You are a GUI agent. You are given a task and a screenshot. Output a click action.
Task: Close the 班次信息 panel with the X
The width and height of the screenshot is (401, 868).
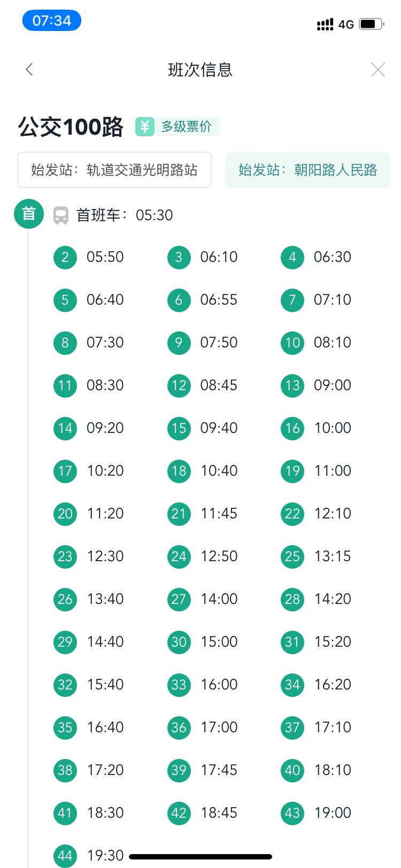pyautogui.click(x=377, y=69)
